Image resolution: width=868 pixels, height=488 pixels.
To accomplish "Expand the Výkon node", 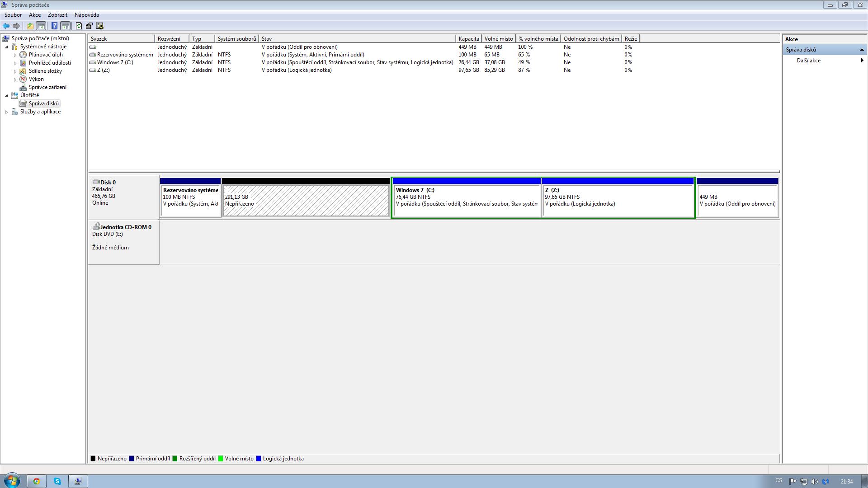I will (x=15, y=80).
